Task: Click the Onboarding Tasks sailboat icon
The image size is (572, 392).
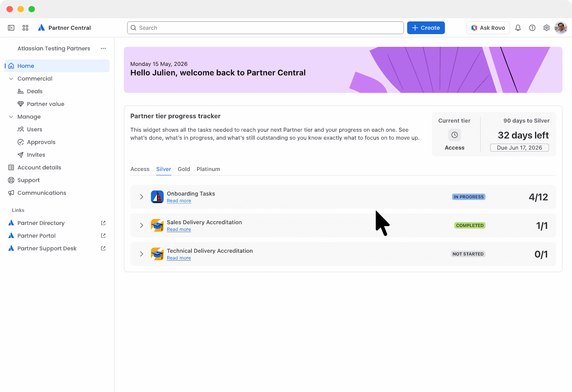Action: tap(157, 197)
